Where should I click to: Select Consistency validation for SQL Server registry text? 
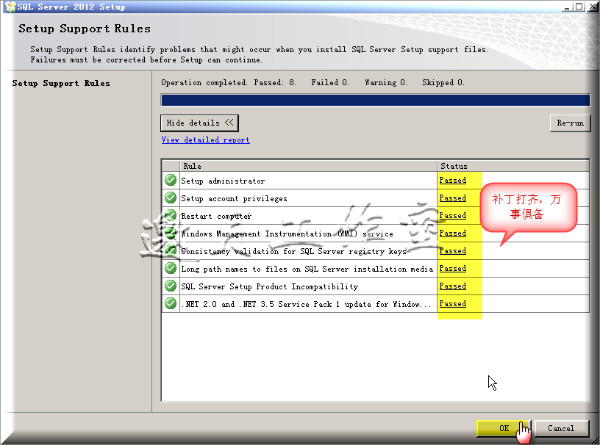coord(293,251)
